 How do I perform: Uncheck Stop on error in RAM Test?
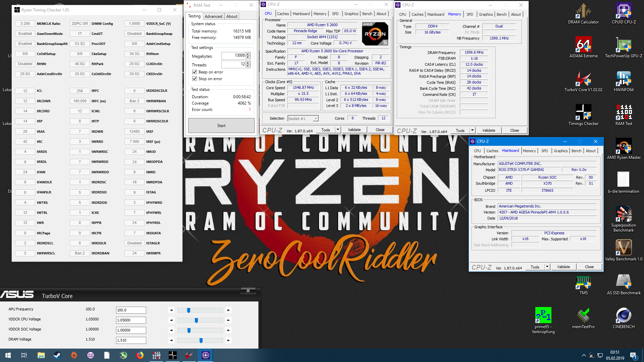point(195,78)
